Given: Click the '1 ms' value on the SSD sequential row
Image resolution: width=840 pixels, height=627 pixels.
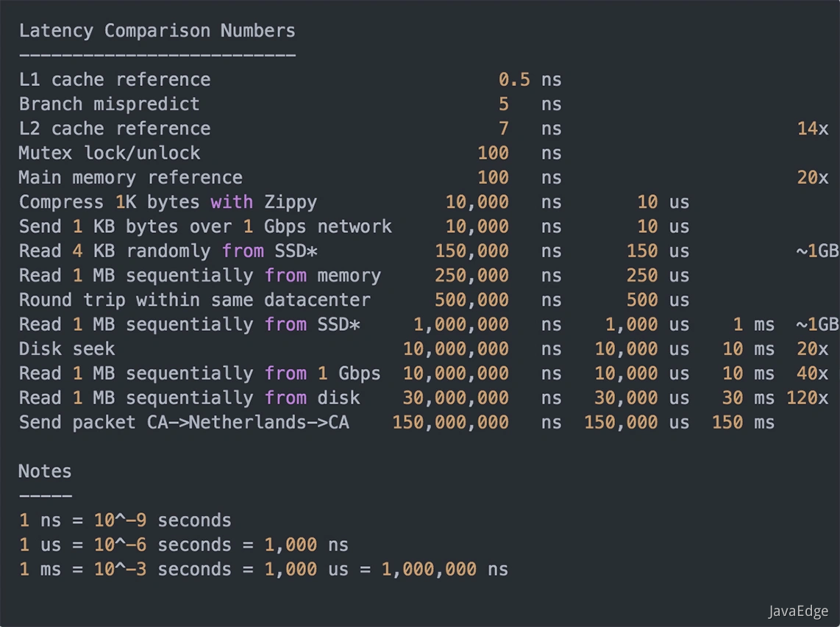Looking at the screenshot, I should pos(754,324).
